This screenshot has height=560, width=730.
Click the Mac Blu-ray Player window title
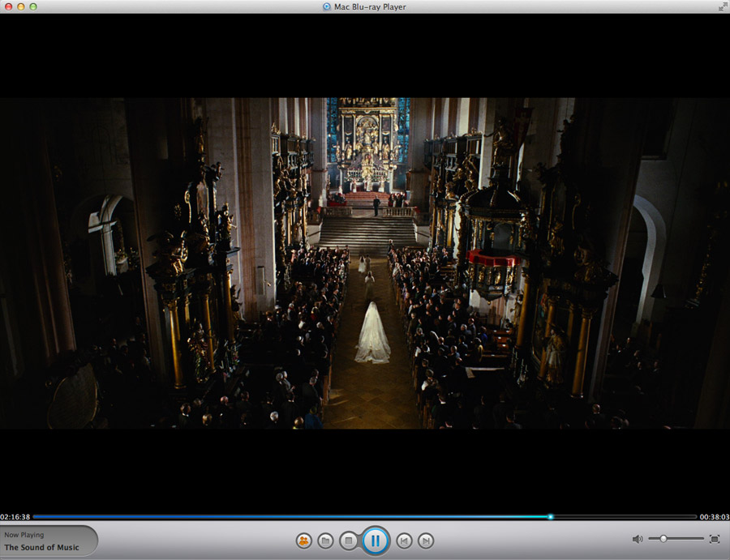(x=370, y=6)
